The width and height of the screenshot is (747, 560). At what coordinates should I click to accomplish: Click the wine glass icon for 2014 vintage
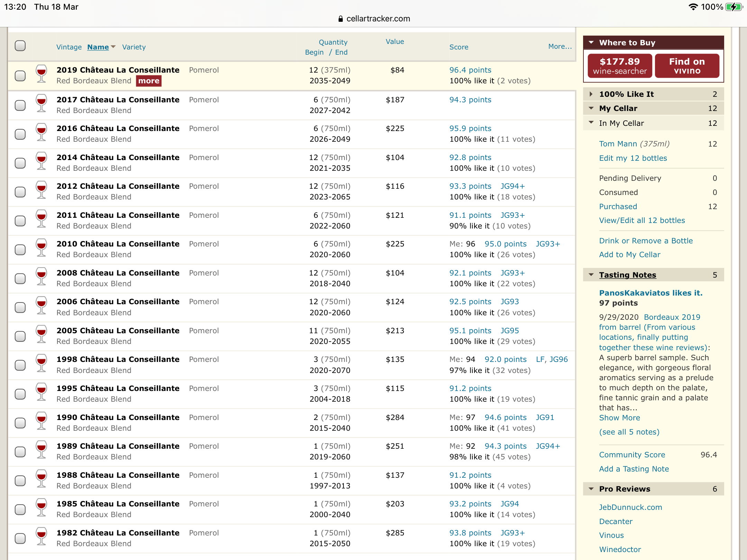tap(41, 161)
